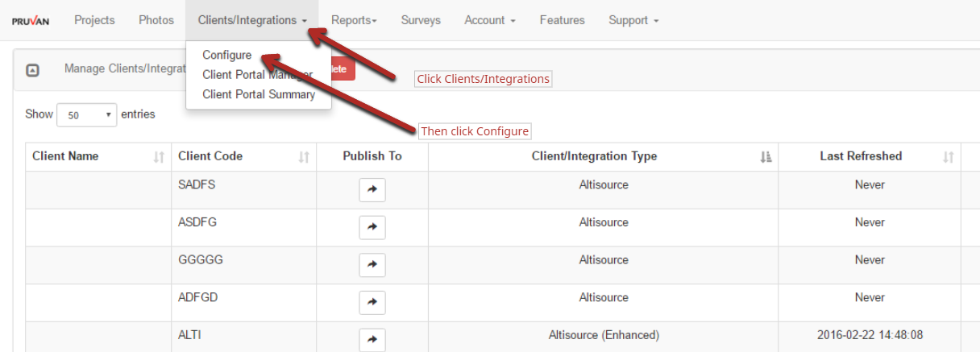Click the publish arrow for GGGGG
980x352 pixels.
pos(372,265)
